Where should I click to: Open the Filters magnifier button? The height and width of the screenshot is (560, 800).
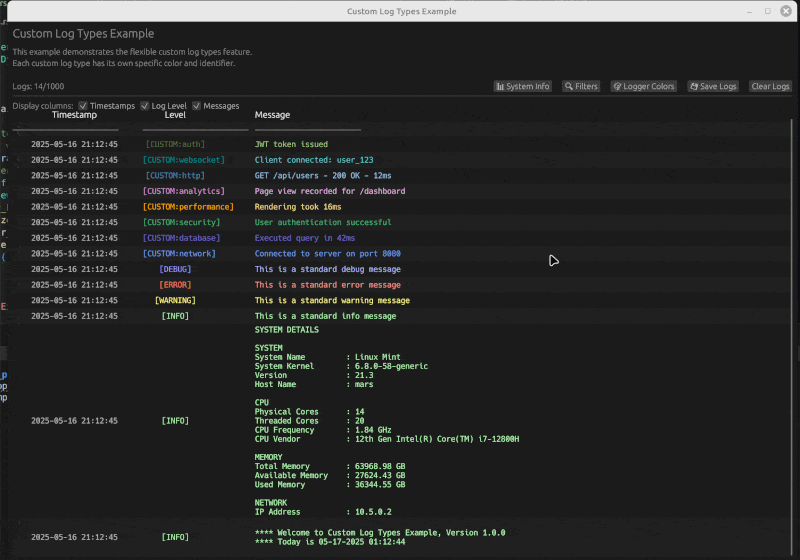580,87
